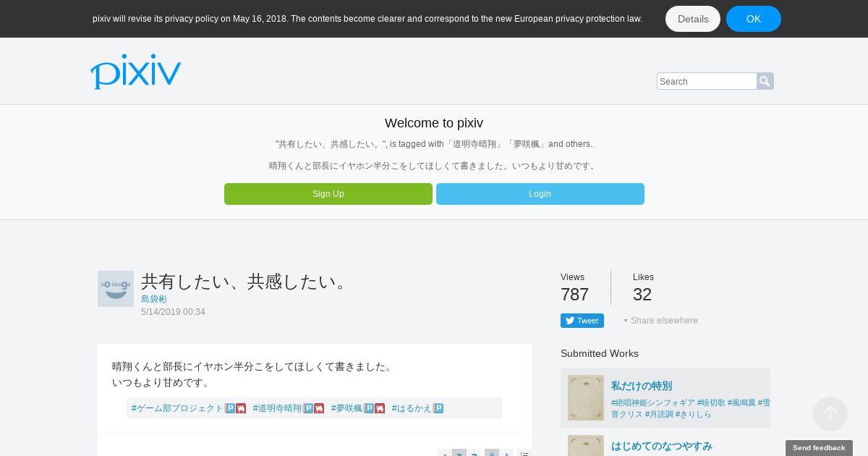This screenshot has height=456, width=868.
Task: Click the search magnifier button
Action: click(765, 81)
